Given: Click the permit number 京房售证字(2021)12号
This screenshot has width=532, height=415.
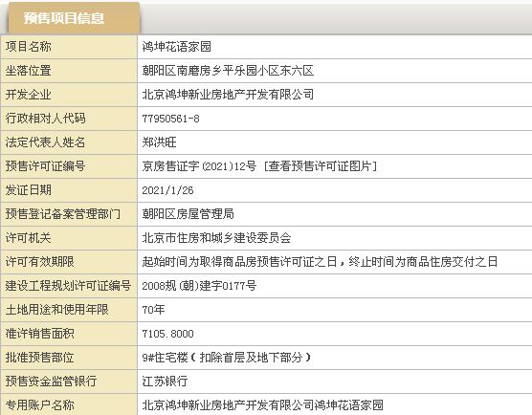Looking at the screenshot, I should pos(199,166).
